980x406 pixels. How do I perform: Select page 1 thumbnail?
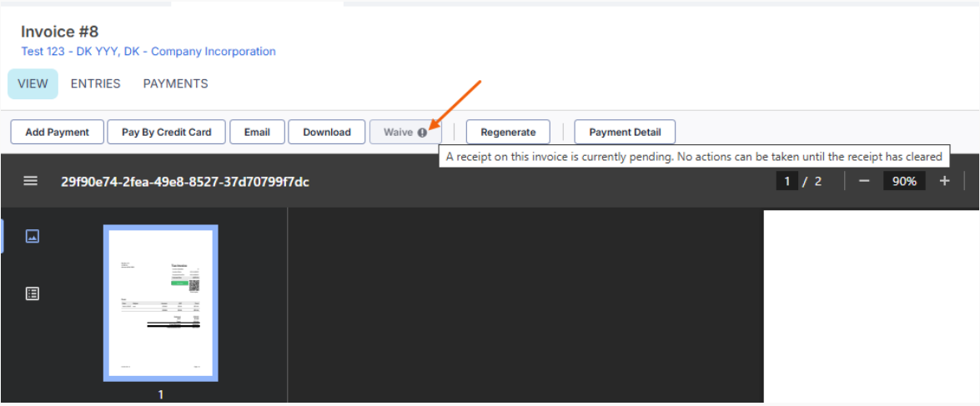point(161,303)
